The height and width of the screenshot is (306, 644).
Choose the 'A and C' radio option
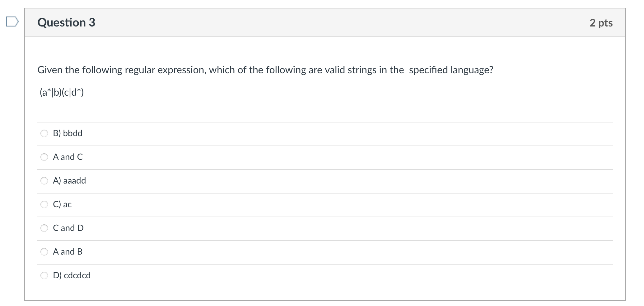[x=44, y=157]
